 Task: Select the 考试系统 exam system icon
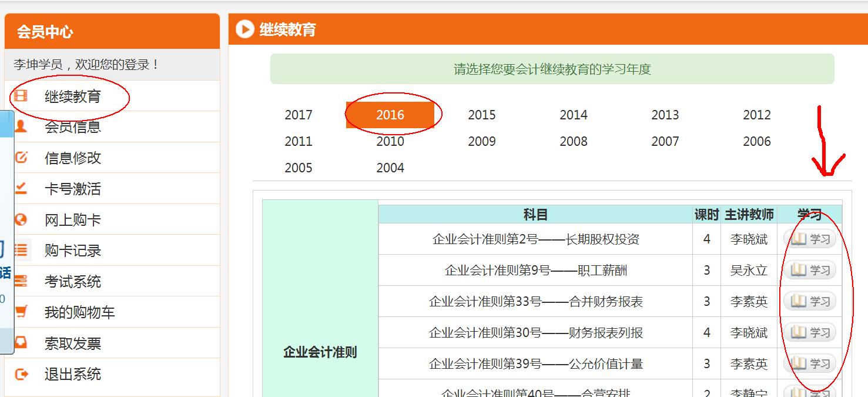(22, 281)
